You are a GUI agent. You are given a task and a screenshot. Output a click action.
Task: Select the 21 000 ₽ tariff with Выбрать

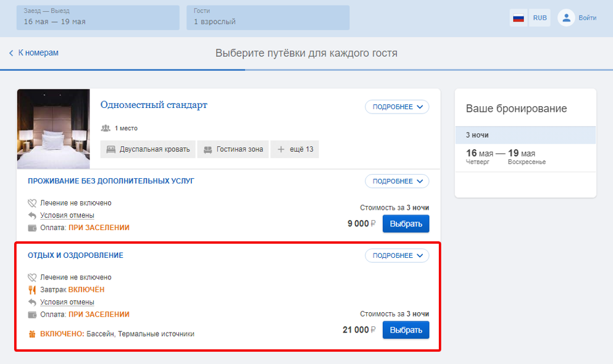406,330
